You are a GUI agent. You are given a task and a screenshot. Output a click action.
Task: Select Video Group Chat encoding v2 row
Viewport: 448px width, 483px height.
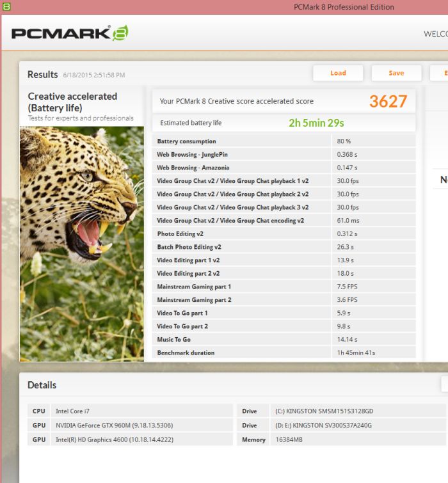point(284,221)
